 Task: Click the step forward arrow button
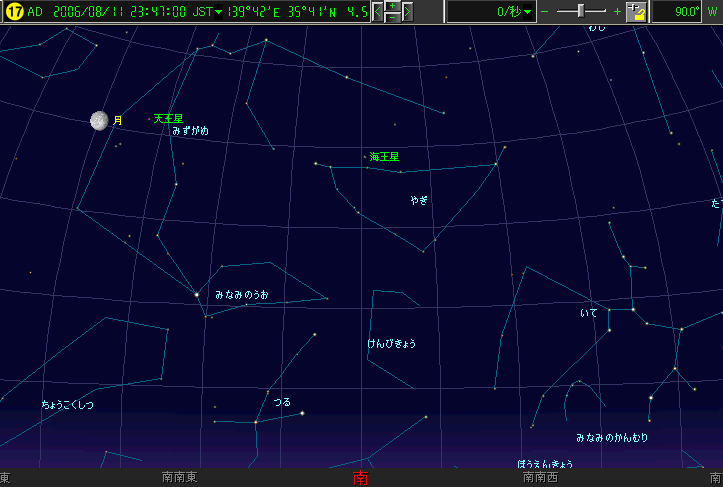coord(408,12)
